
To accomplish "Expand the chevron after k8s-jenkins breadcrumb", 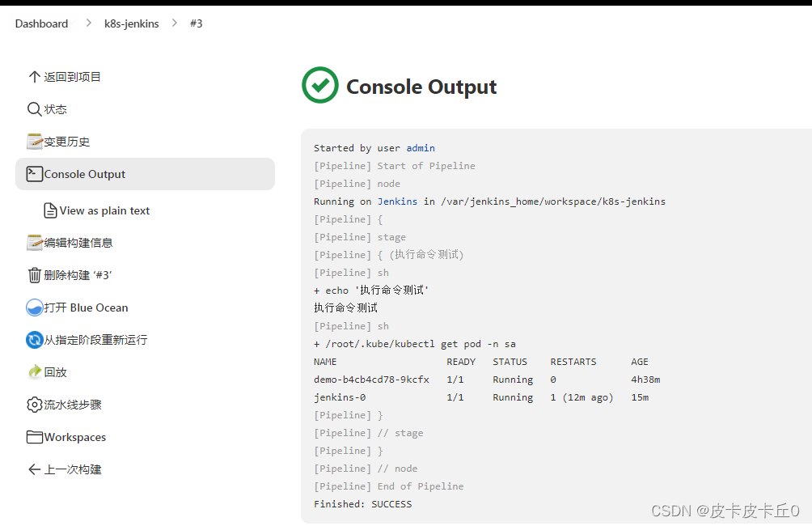I will pyautogui.click(x=175, y=23).
